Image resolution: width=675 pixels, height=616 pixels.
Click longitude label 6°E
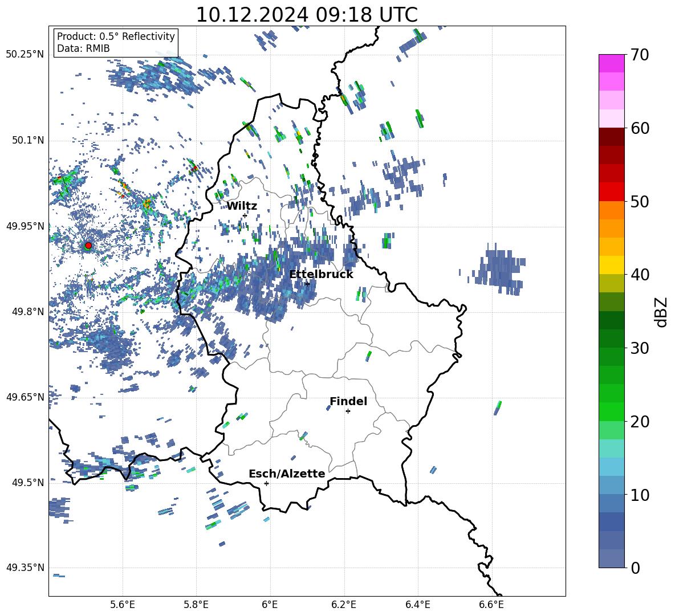(270, 605)
